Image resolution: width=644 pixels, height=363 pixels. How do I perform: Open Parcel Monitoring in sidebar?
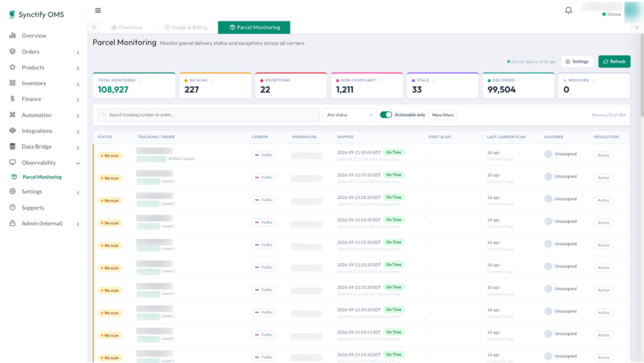[42, 177]
